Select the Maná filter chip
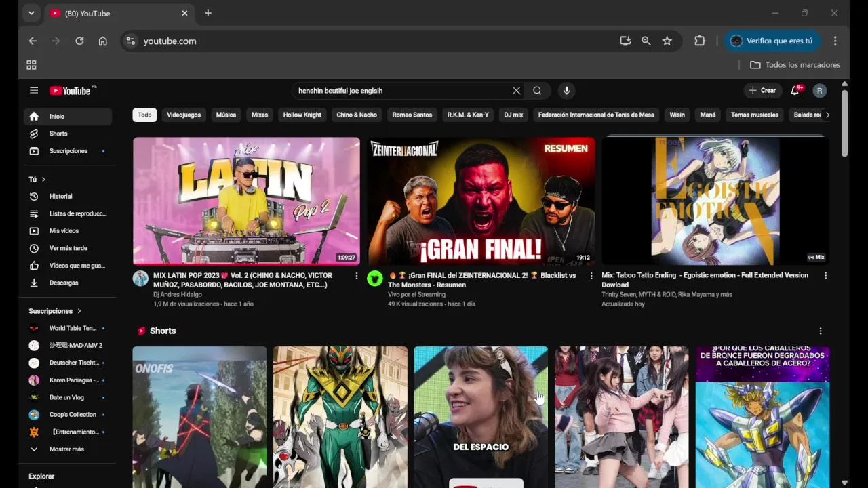This screenshot has height=488, width=868. (708, 115)
